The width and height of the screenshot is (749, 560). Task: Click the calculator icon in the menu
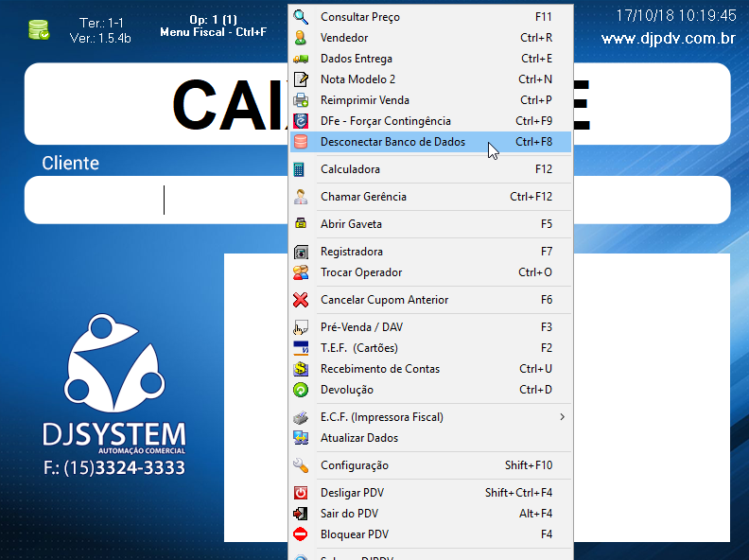(x=301, y=169)
